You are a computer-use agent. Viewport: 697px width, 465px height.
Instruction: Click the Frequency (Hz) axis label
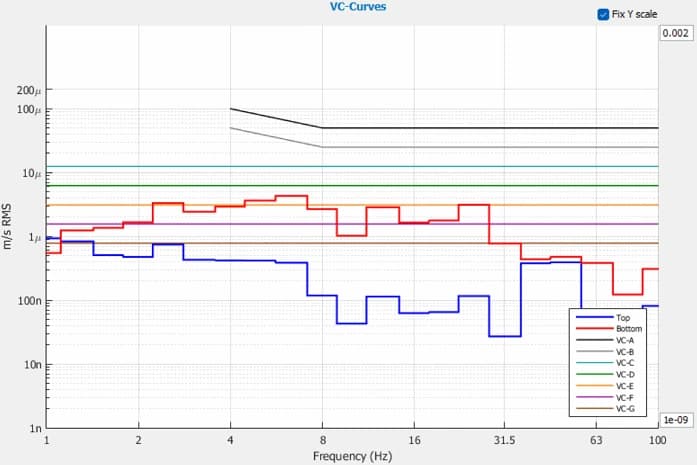pos(353,457)
